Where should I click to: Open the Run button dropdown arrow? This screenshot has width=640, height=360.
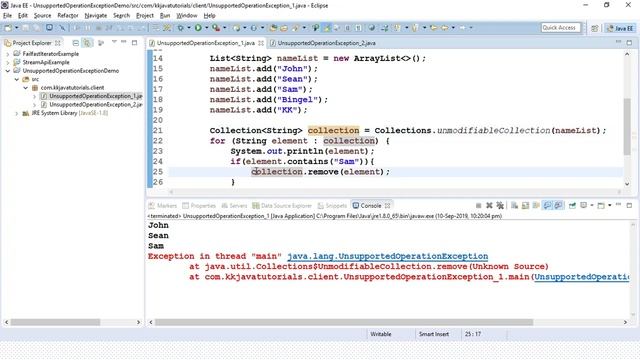207,28
